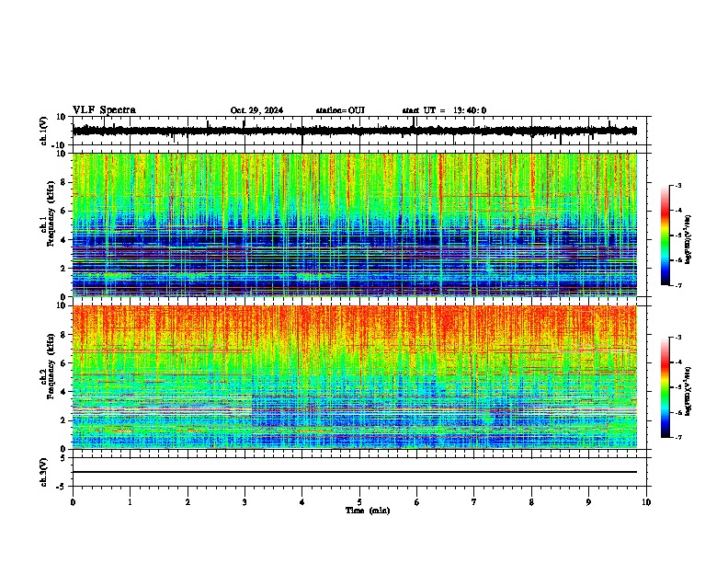
Task: Click the time axis tick label 0
Action: click(73, 502)
